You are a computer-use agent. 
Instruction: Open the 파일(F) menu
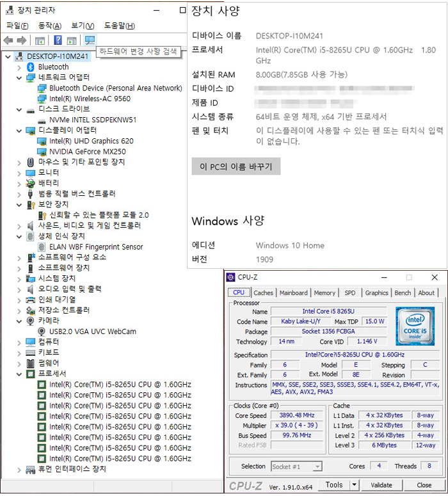tap(17, 26)
